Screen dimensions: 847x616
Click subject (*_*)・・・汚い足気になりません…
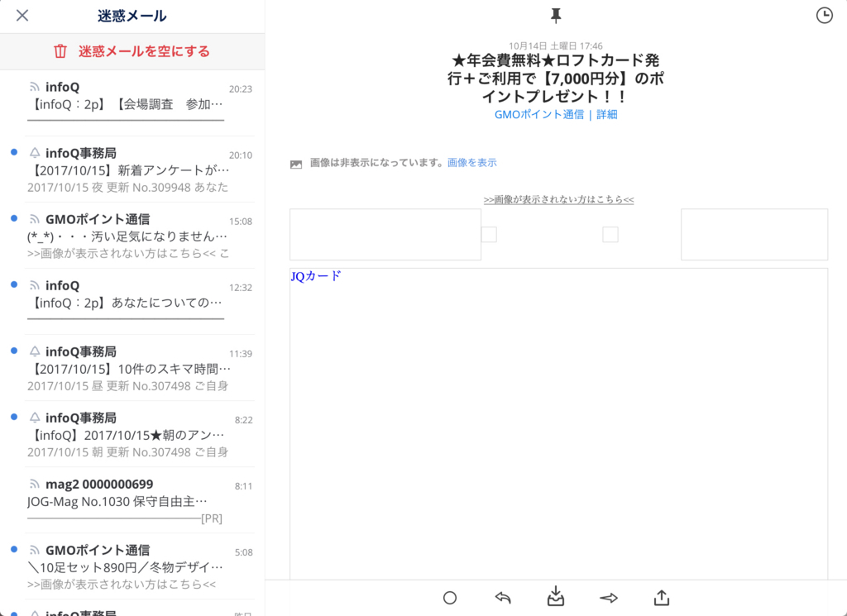127,236
